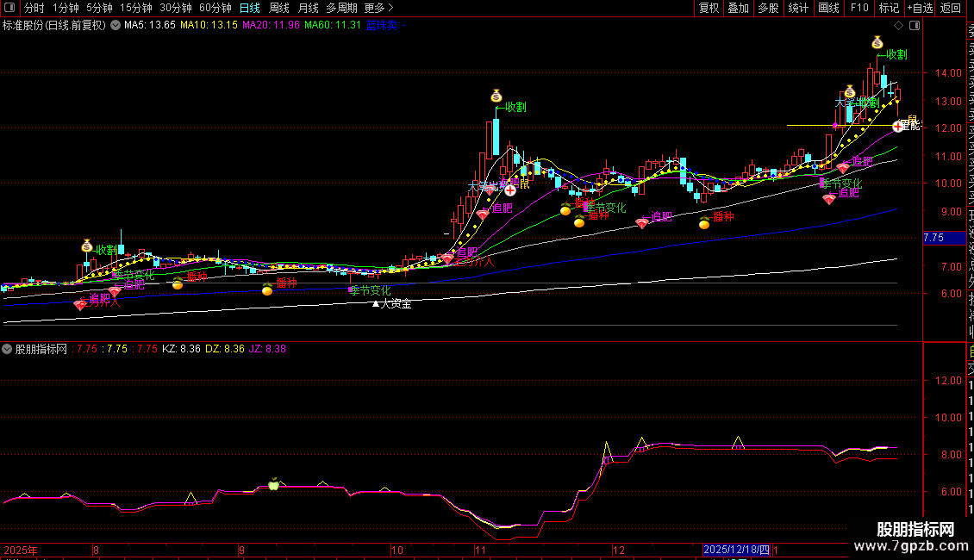Click the MA20: 11.96 legend value

pos(271,26)
